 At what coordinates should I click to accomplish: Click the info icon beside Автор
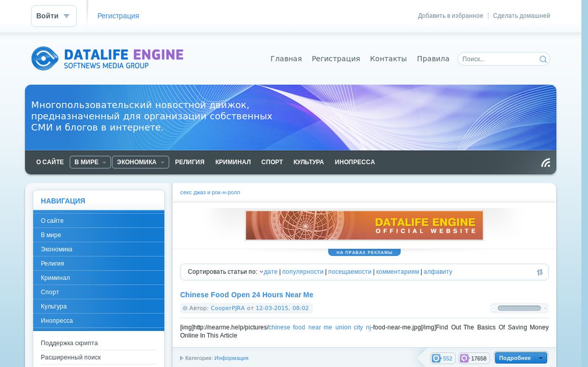[185, 308]
